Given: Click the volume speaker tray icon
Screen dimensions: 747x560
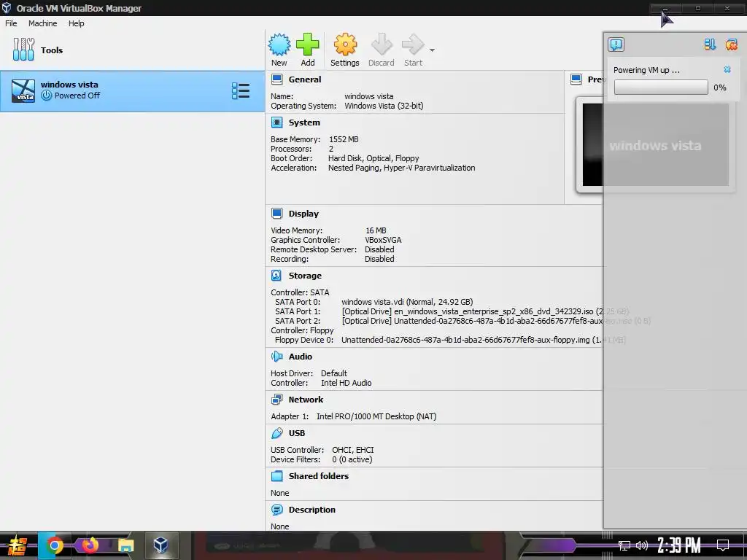Looking at the screenshot, I should click(642, 545).
